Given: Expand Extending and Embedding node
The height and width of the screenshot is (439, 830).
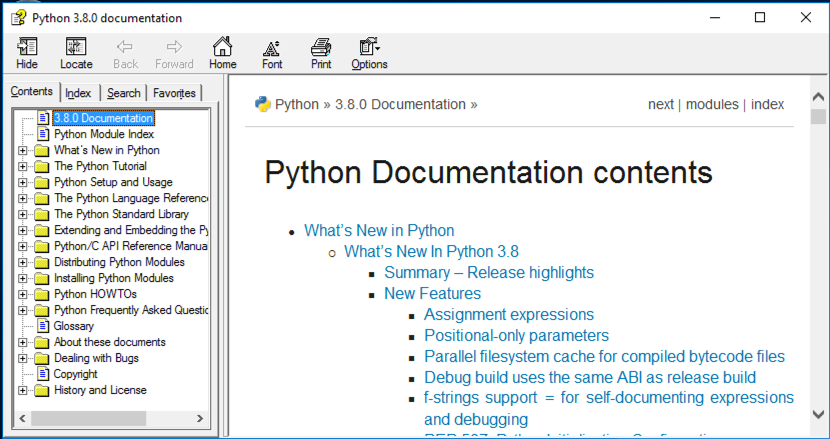Looking at the screenshot, I should [x=22, y=230].
